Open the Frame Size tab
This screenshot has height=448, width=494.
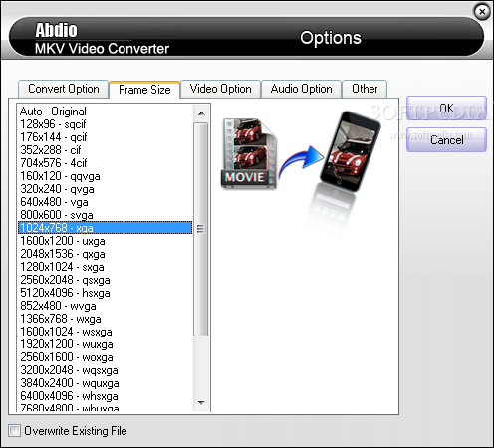coord(144,90)
